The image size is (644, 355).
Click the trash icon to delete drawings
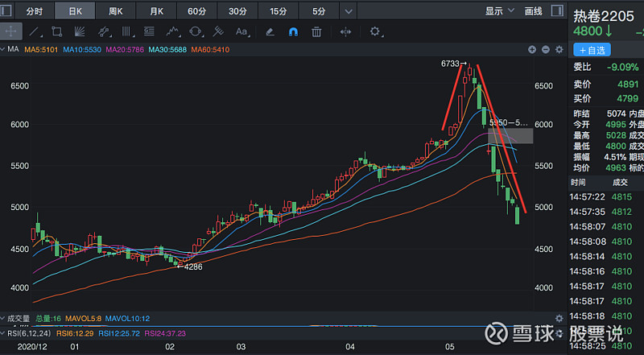[317, 31]
